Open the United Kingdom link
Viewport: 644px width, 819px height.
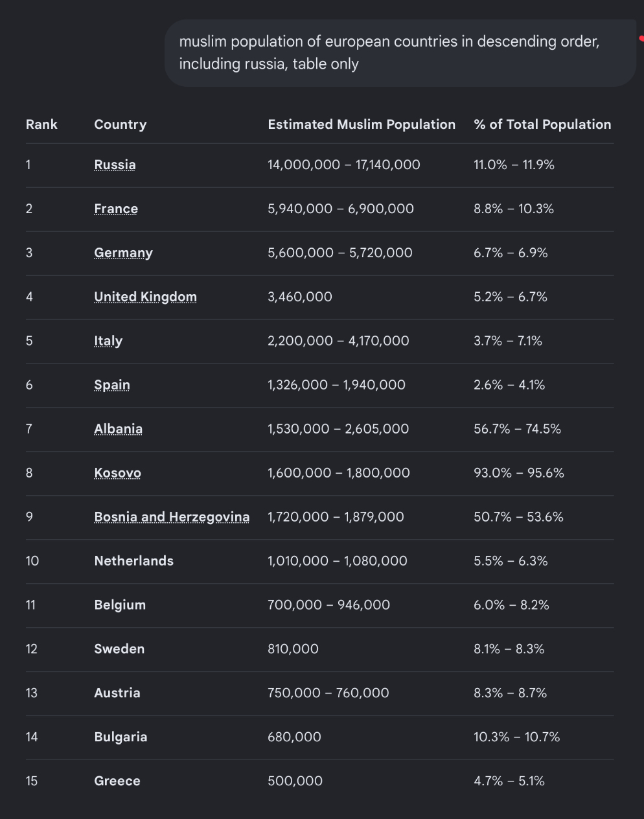tap(145, 297)
